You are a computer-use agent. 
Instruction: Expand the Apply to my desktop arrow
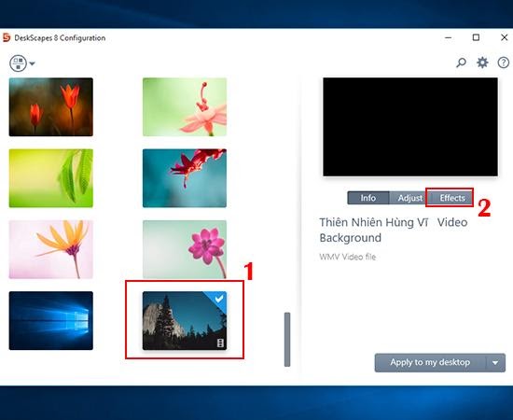coord(495,363)
